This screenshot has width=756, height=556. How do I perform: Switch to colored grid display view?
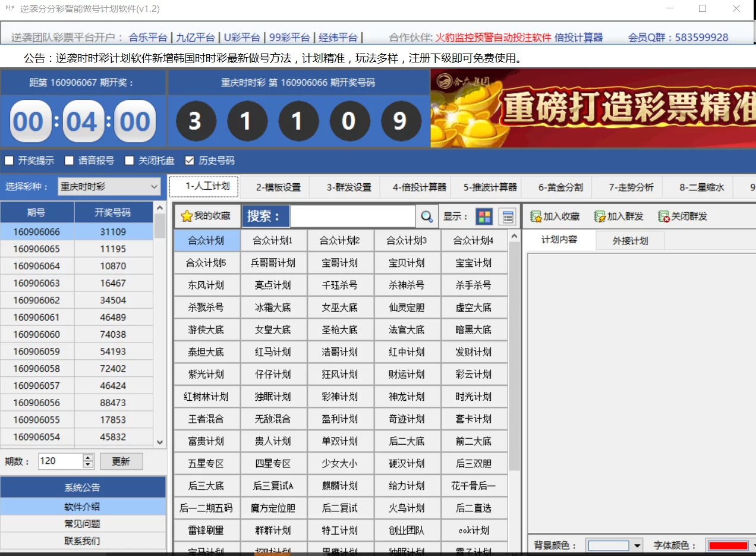(484, 217)
